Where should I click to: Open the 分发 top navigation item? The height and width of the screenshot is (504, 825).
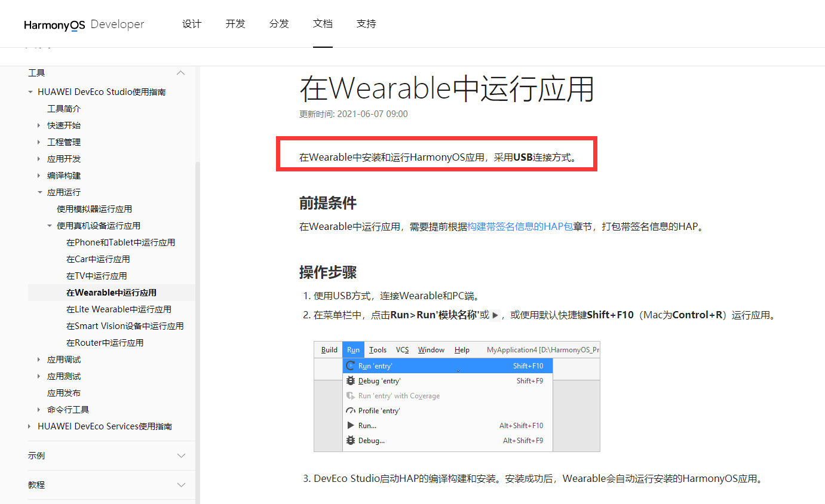279,24
